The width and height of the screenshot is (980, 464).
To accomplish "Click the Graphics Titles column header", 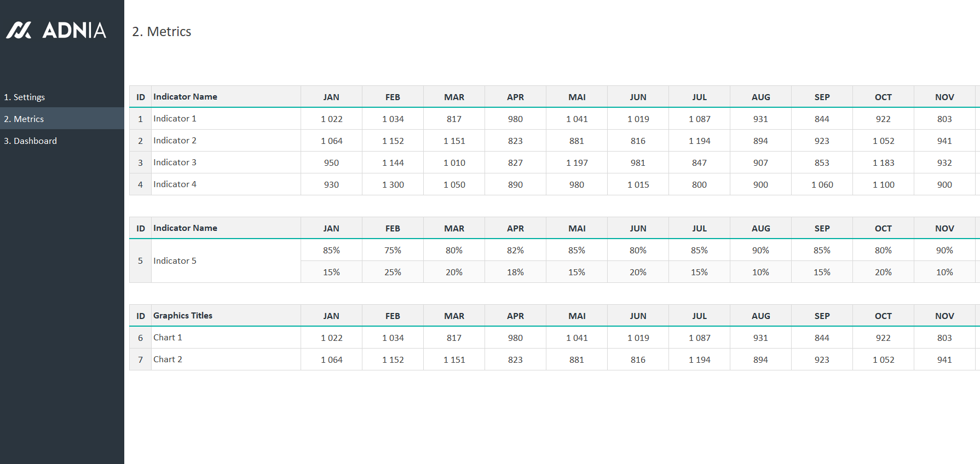I will pyautogui.click(x=183, y=316).
